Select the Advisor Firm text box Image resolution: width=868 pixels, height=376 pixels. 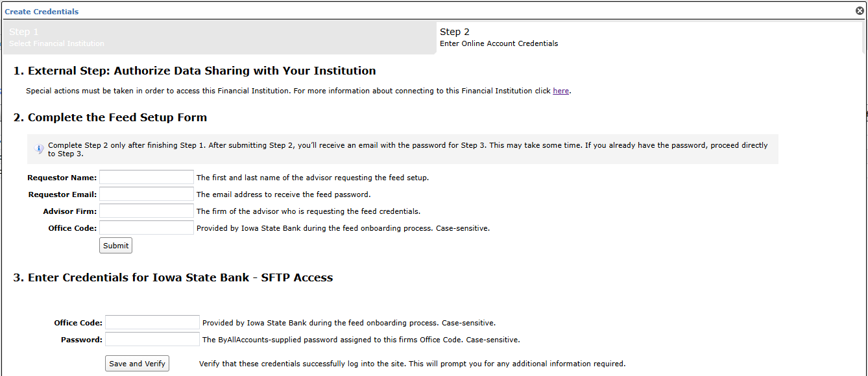[147, 211]
